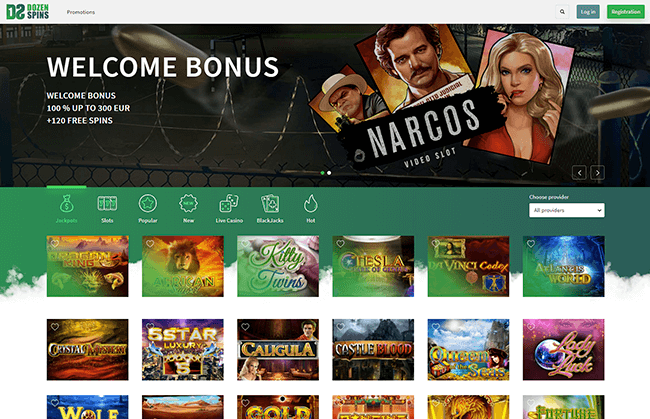Viewport: 650px width, 419px height.
Task: Select the second banner slide dot
Action: pos(329,173)
